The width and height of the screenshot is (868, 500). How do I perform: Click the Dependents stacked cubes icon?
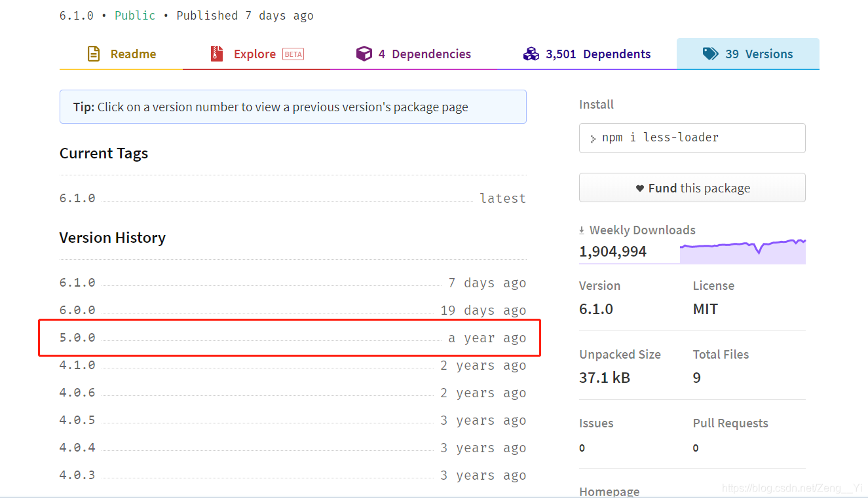[531, 54]
